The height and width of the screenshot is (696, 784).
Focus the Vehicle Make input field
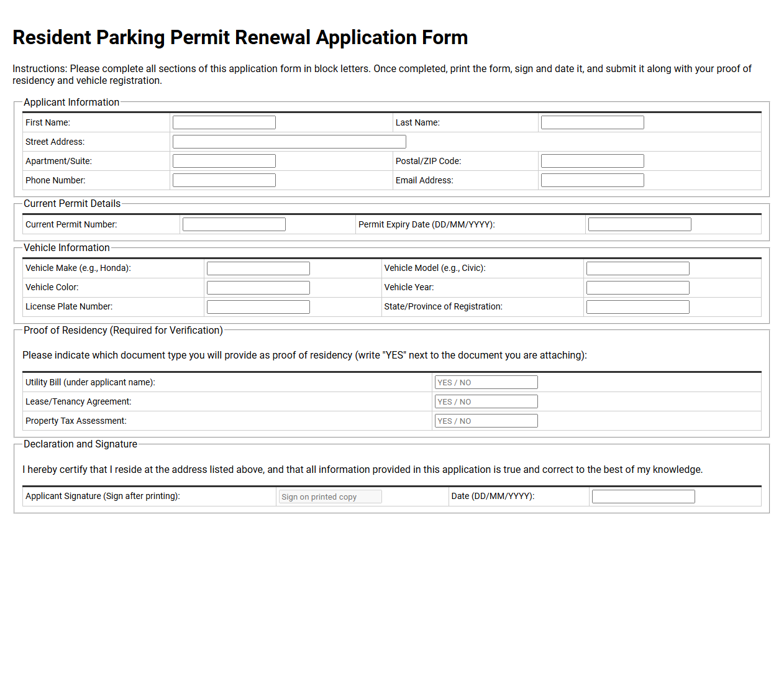coord(258,268)
